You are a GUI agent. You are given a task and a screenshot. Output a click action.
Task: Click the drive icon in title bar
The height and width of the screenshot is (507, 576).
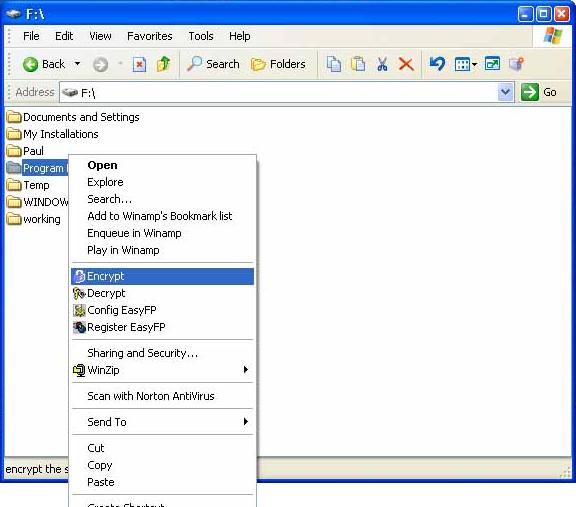click(13, 14)
